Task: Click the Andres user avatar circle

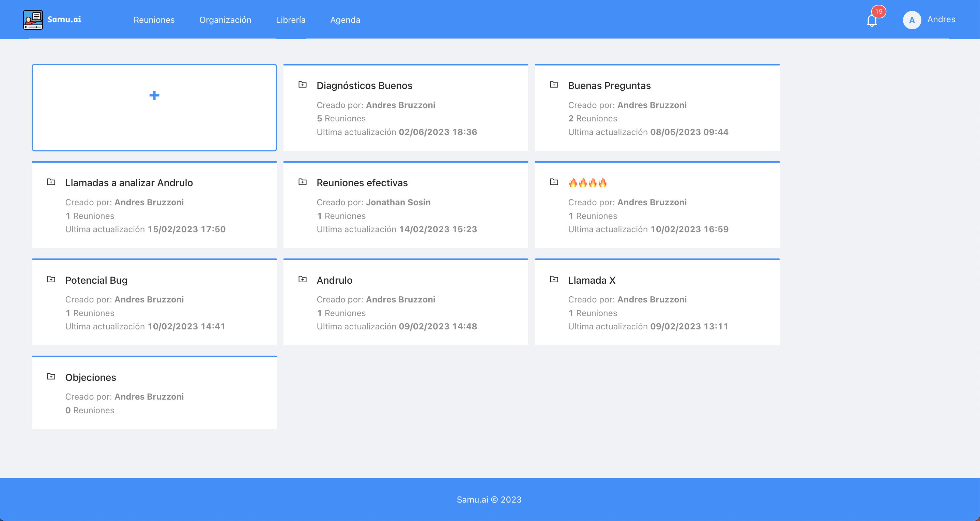Action: pyautogui.click(x=912, y=20)
